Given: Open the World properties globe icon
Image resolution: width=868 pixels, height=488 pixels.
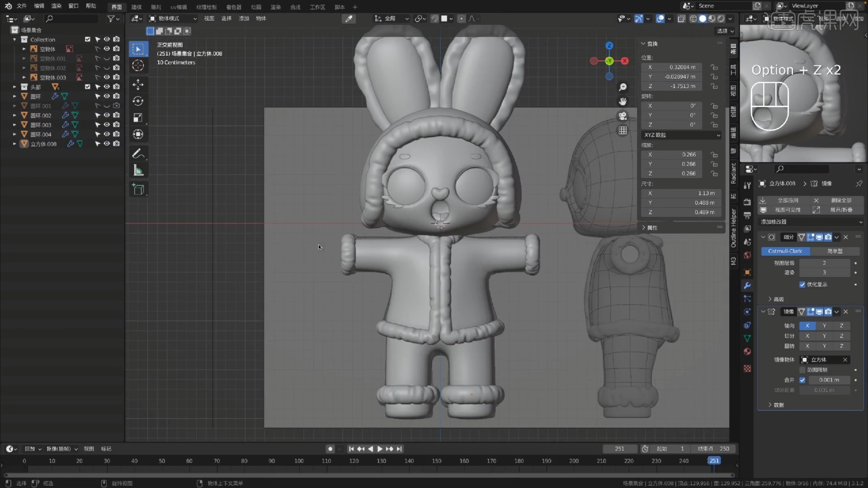Looking at the screenshot, I should (x=747, y=255).
